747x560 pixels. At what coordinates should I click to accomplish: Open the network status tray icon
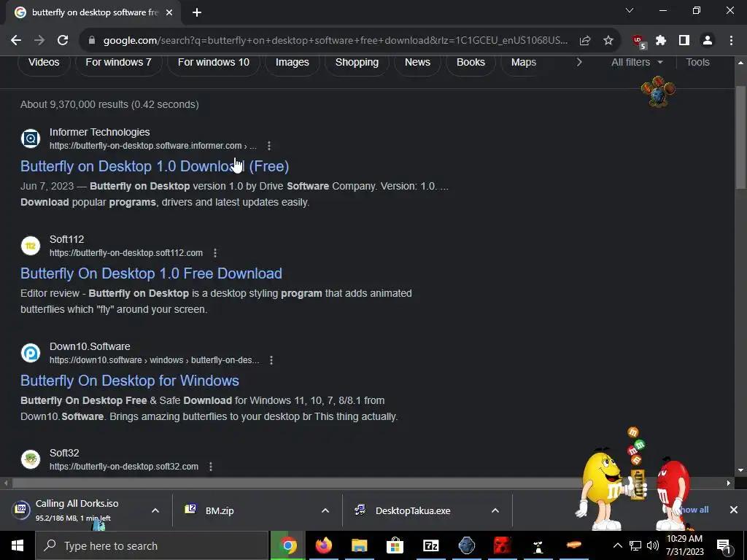coord(635,545)
